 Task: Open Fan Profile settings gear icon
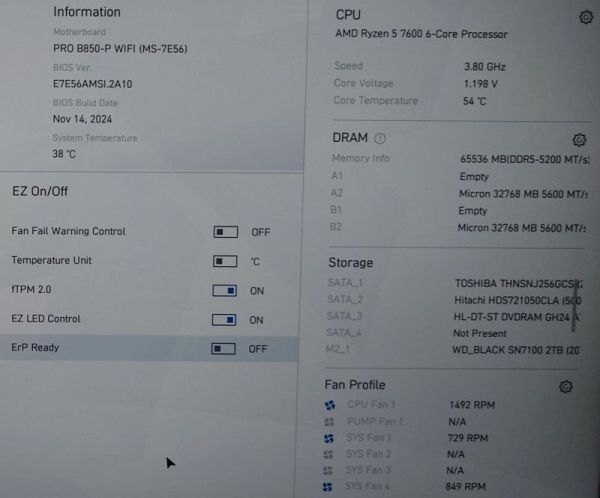[x=566, y=386]
